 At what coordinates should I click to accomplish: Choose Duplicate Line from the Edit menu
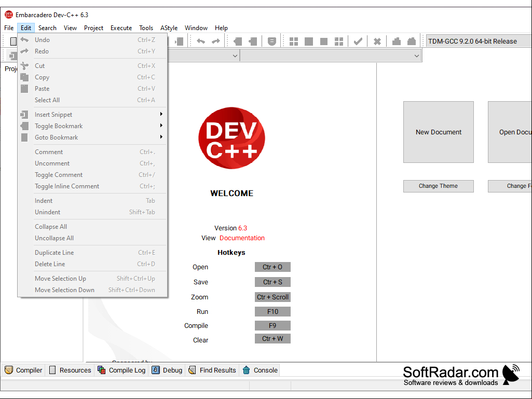coord(92,253)
